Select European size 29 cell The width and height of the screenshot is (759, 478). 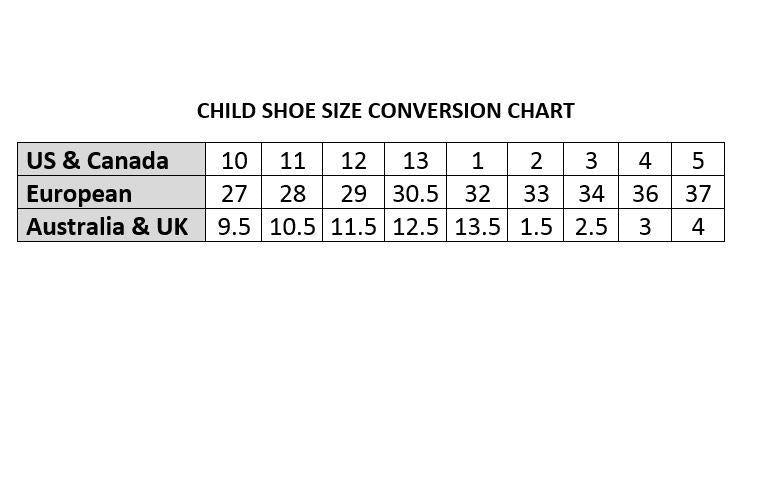coord(353,193)
